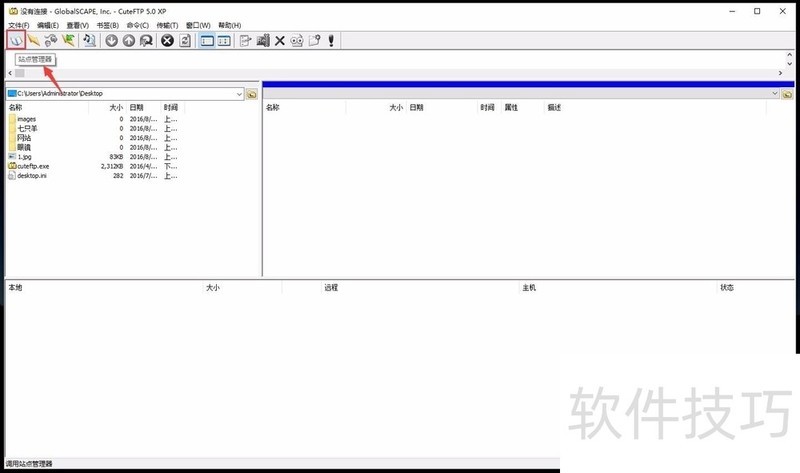
Task: Click the log scroll-left arrow
Action: coord(10,73)
